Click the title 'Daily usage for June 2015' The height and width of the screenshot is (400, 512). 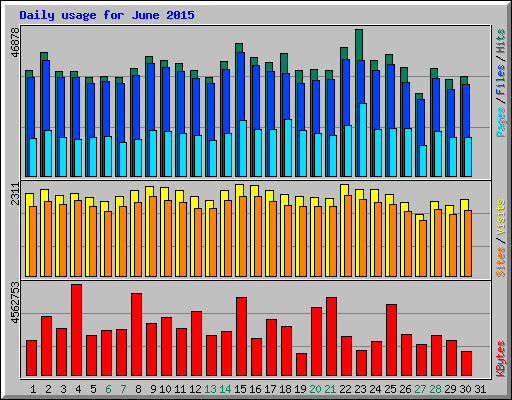point(107,15)
